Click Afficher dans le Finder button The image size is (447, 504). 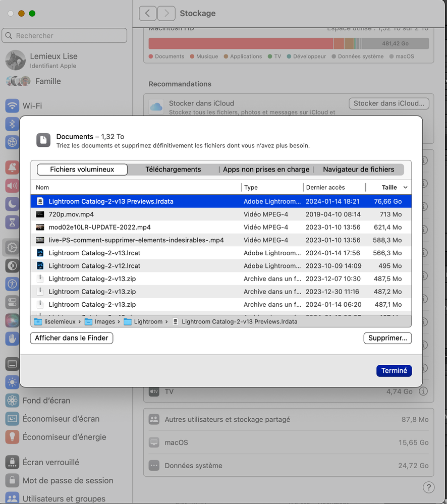72,338
